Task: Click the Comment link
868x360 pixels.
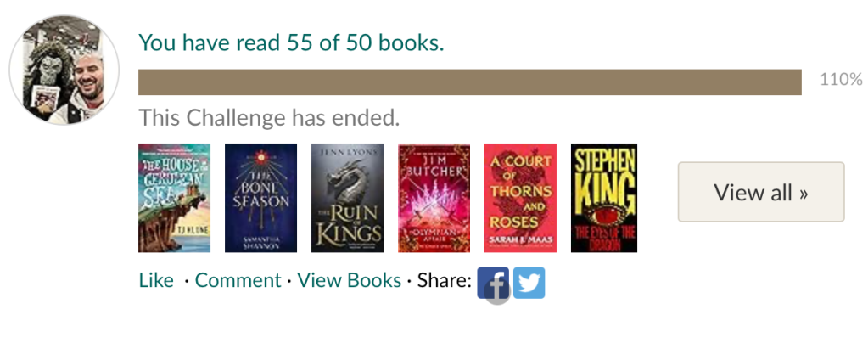Action: pyautogui.click(x=238, y=281)
